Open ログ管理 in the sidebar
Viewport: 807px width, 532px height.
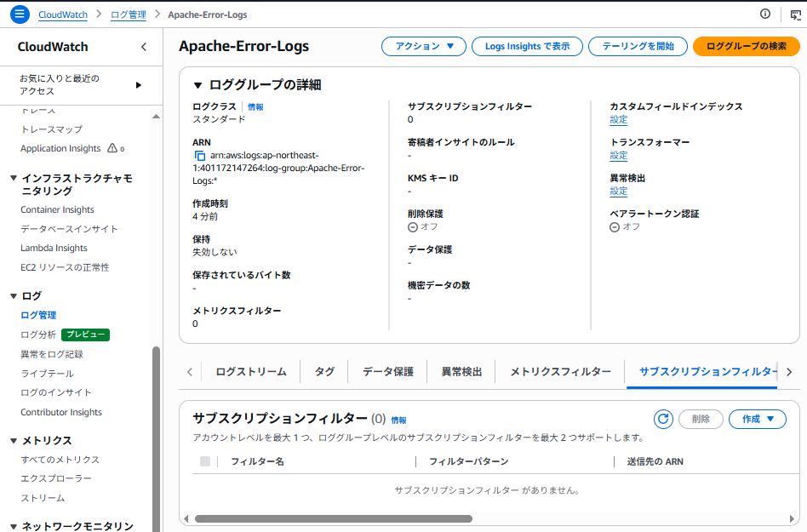[x=38, y=316]
